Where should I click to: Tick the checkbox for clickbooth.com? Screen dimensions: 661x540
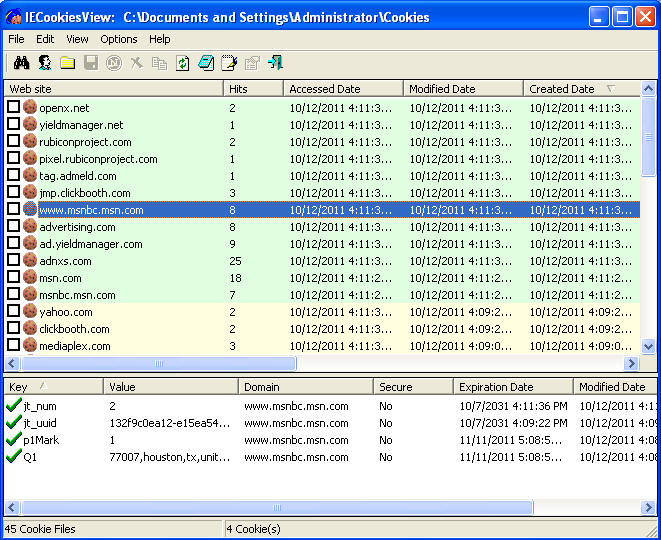point(13,328)
